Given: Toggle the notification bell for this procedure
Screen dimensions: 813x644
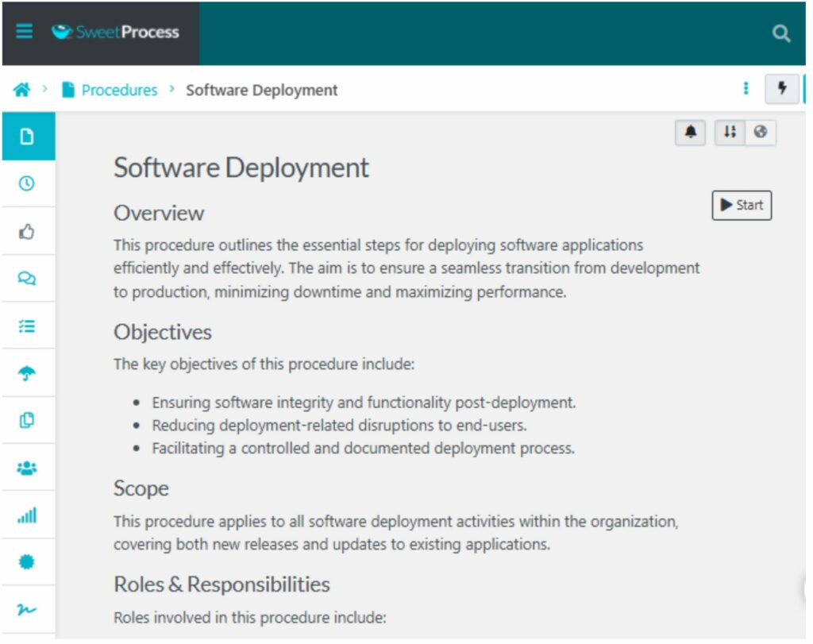Looking at the screenshot, I should (x=690, y=133).
